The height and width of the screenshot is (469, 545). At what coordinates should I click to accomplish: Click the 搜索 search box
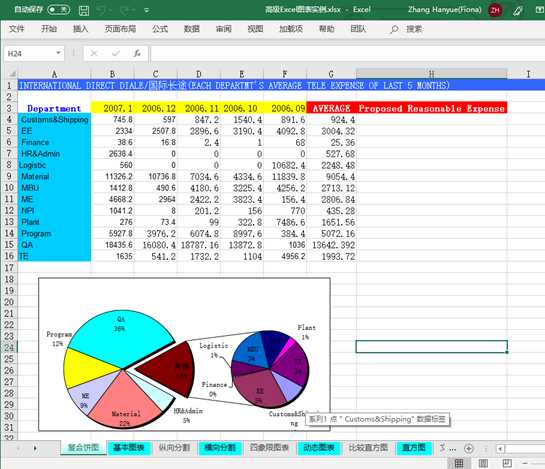click(x=414, y=29)
